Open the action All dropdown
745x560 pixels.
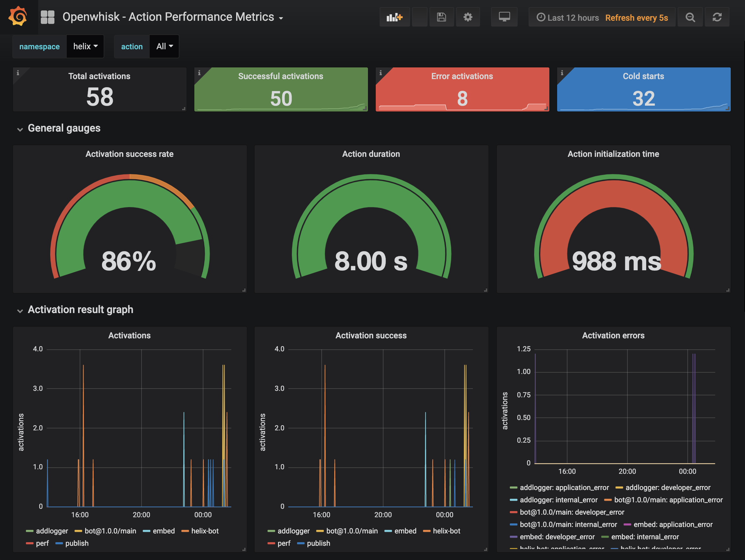point(164,46)
